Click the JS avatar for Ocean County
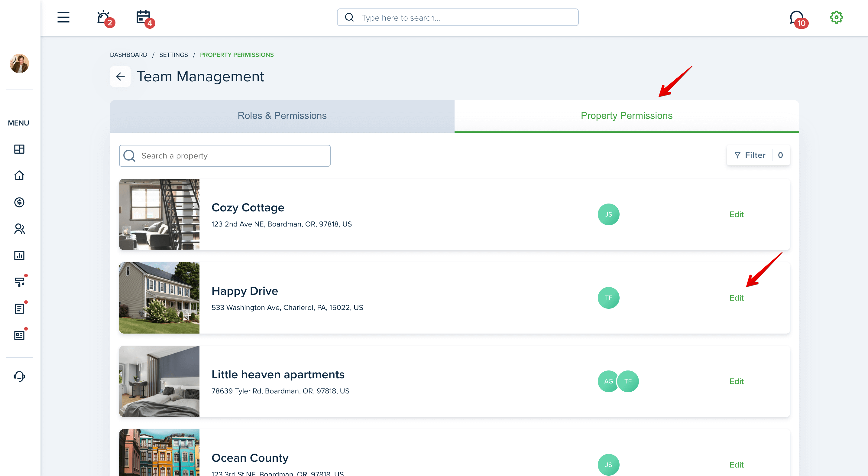 609,465
